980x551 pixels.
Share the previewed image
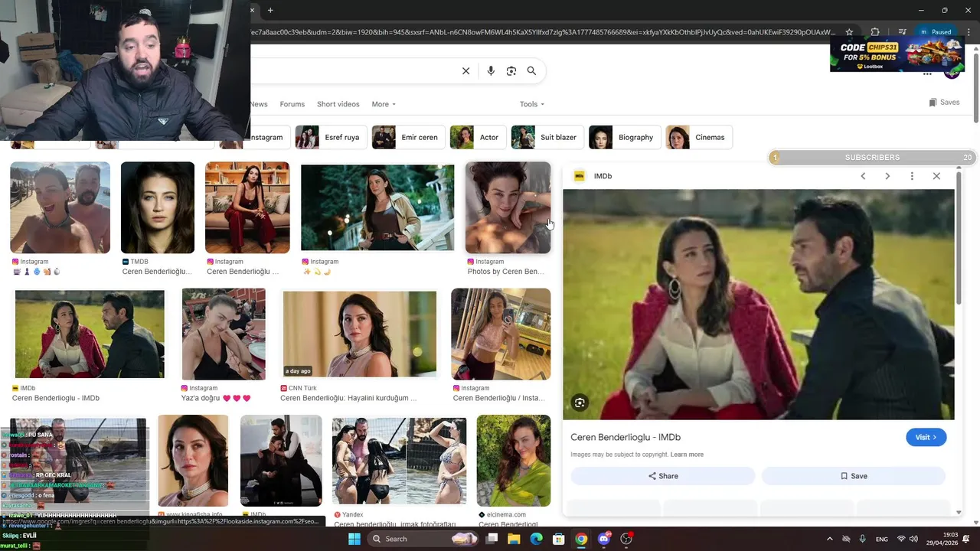(x=663, y=476)
